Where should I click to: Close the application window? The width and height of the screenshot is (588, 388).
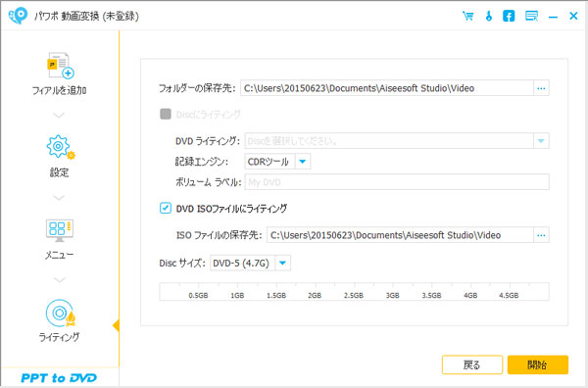pos(573,16)
